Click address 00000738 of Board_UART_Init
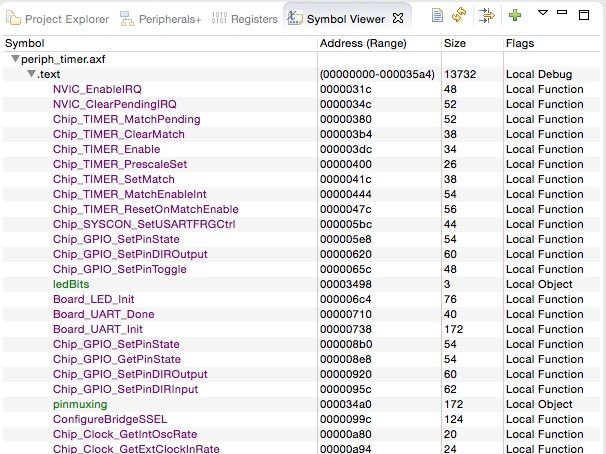 [x=346, y=329]
